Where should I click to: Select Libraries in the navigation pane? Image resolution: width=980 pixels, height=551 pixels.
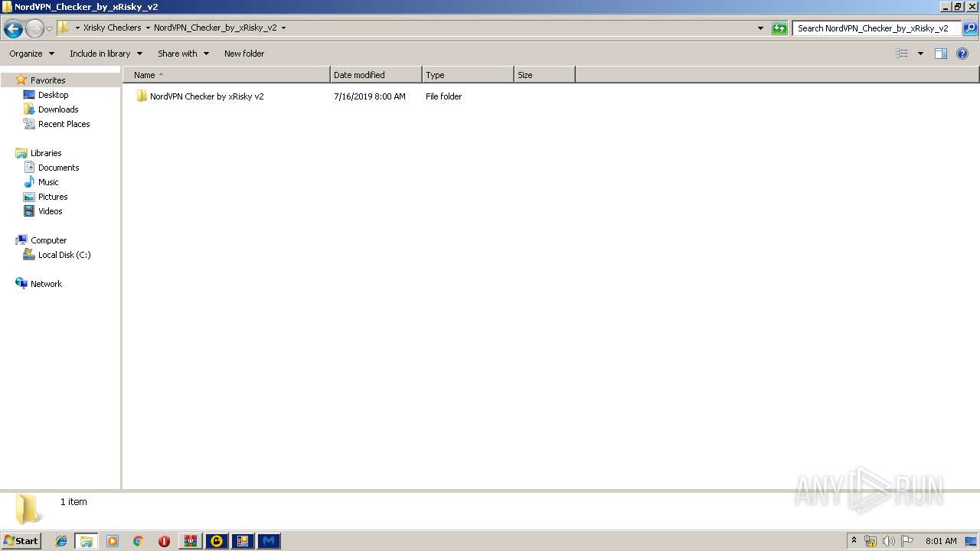tap(46, 153)
